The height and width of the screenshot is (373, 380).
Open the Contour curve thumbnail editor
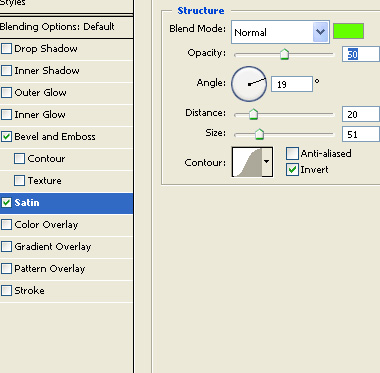tap(247, 162)
